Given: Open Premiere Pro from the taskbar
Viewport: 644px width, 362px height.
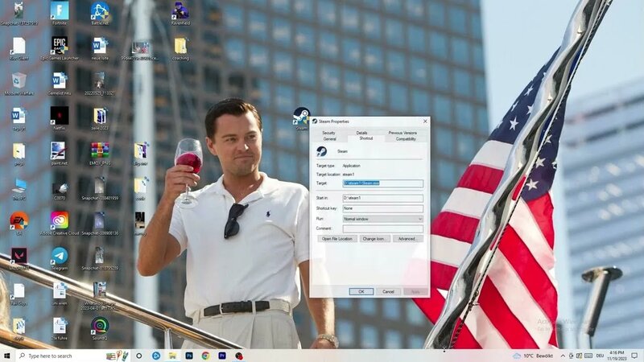Looking at the screenshot, I should click(222, 356).
